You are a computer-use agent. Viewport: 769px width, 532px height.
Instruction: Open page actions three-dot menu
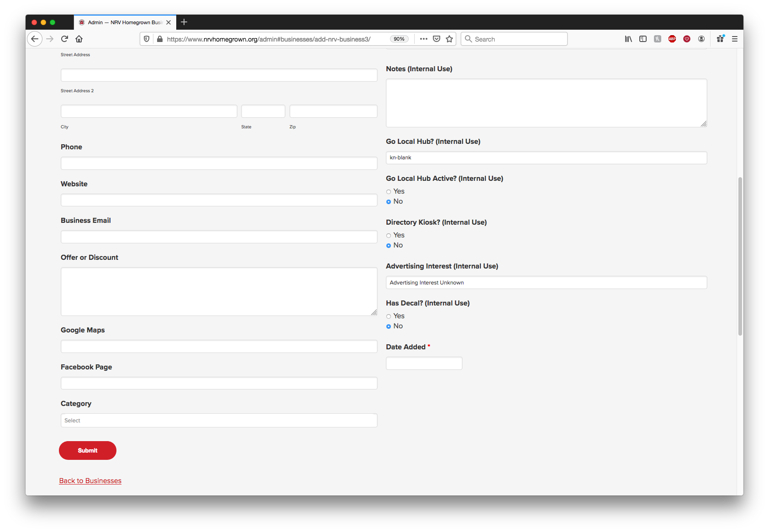click(x=424, y=39)
